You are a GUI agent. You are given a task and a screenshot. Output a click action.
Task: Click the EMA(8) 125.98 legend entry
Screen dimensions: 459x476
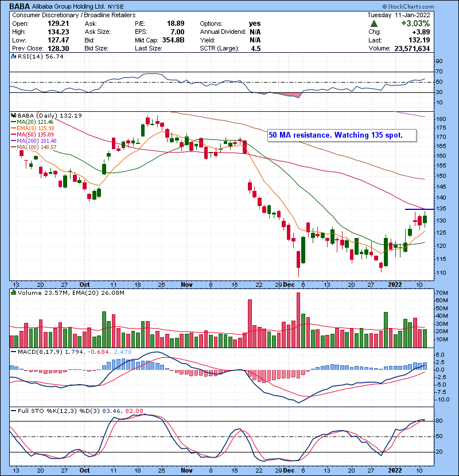tap(36, 128)
